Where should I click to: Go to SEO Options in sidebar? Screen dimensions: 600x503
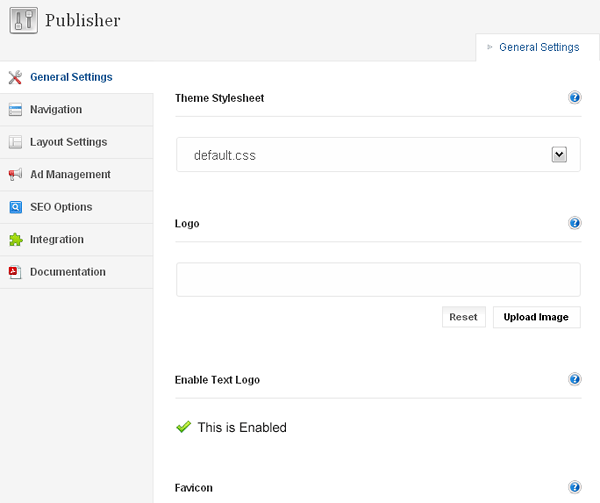(61, 207)
